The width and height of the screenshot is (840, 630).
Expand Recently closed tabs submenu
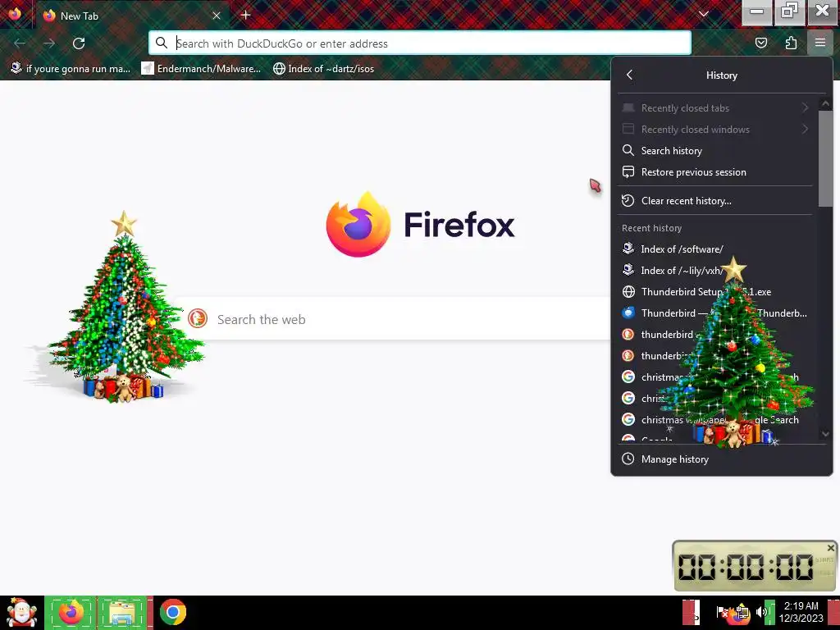click(x=715, y=107)
